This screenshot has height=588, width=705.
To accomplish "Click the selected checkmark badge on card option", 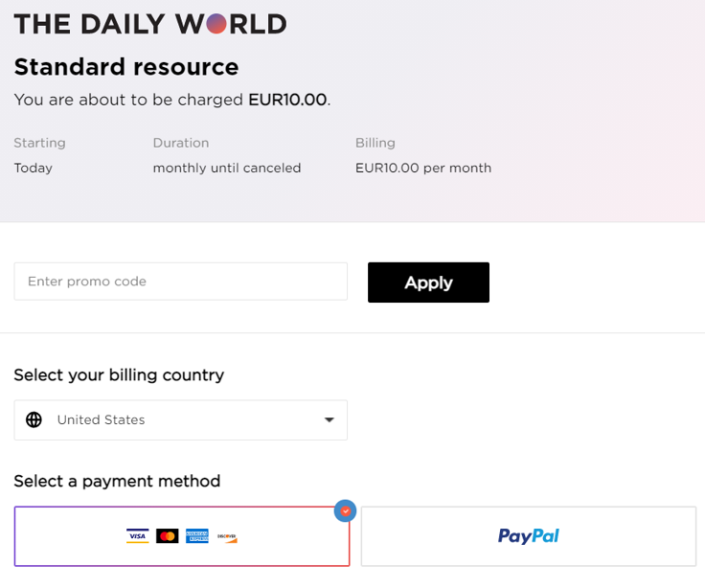I will tap(345, 510).
